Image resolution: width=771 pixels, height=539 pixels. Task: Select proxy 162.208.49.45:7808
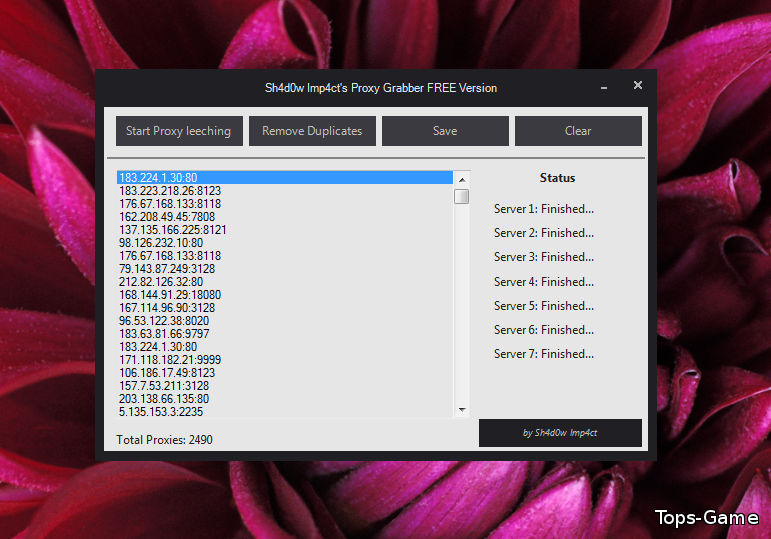tap(167, 217)
